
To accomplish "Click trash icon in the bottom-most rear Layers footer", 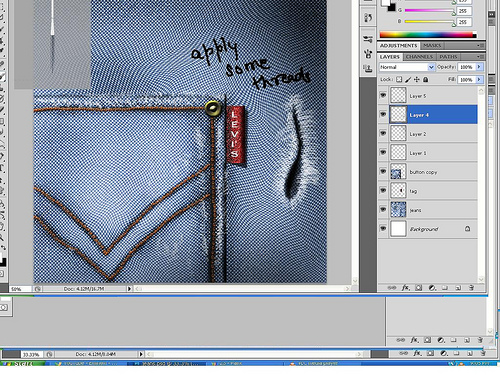I will [483, 353].
